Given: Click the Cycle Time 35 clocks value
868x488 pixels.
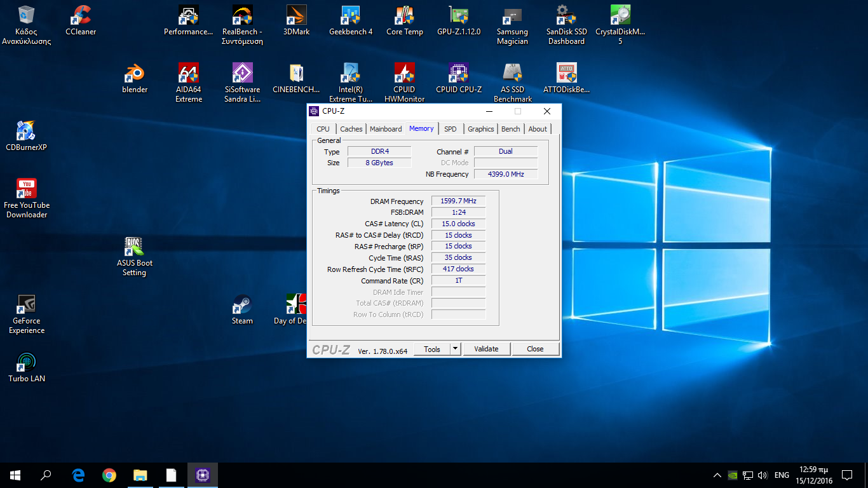Looking at the screenshot, I should 458,257.
